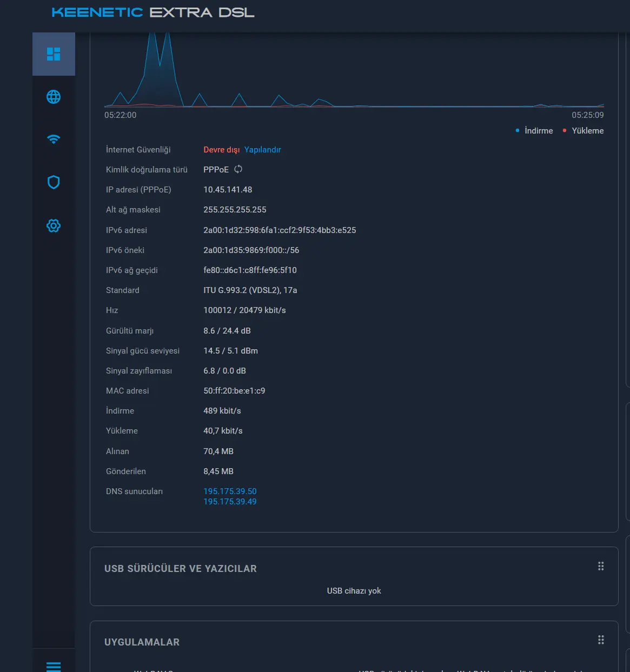The image size is (630, 672).
Task: Toggle Yükleme series in chart legend
Action: (583, 131)
